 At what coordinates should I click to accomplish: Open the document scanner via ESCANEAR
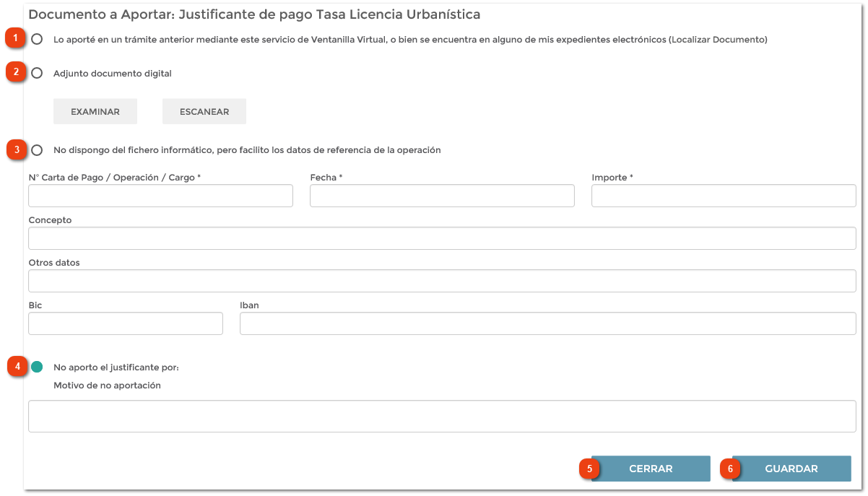tap(204, 110)
